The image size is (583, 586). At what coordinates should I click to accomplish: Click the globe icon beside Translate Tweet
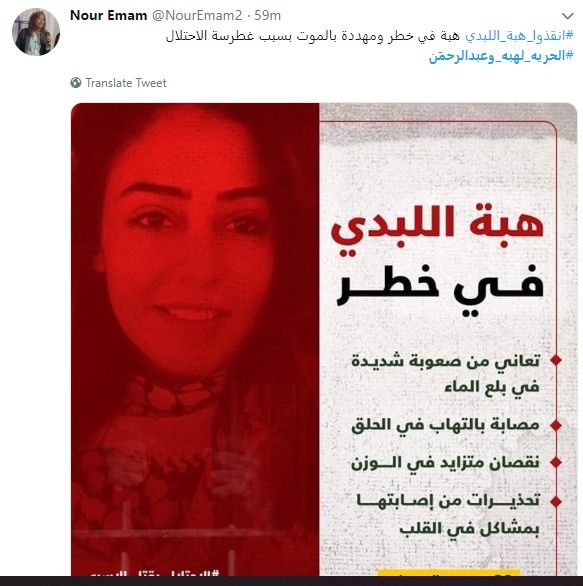tap(76, 83)
